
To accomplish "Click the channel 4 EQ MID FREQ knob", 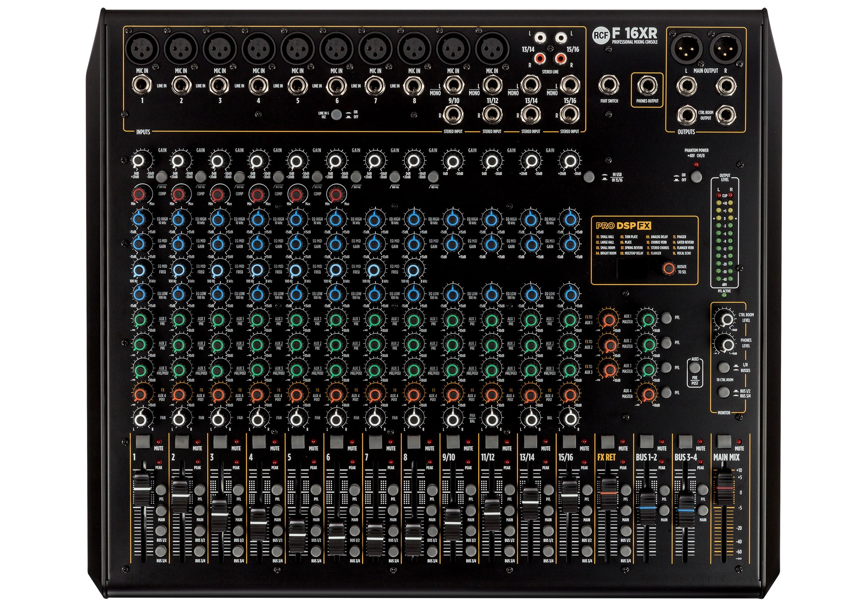I will click(256, 269).
